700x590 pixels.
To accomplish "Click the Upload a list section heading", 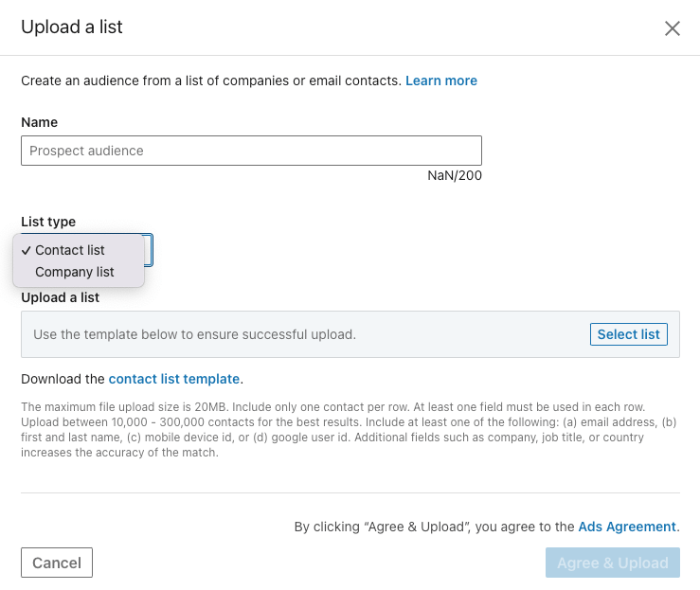I will pos(61,297).
